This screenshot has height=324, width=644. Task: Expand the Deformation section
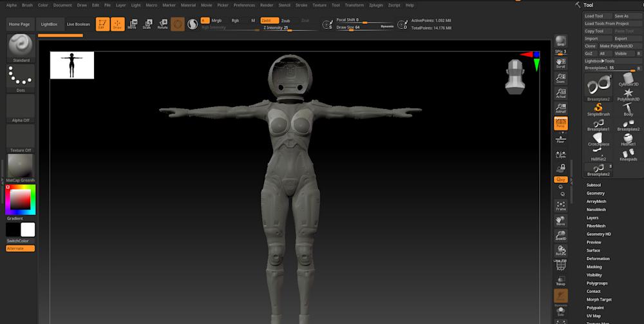598,258
